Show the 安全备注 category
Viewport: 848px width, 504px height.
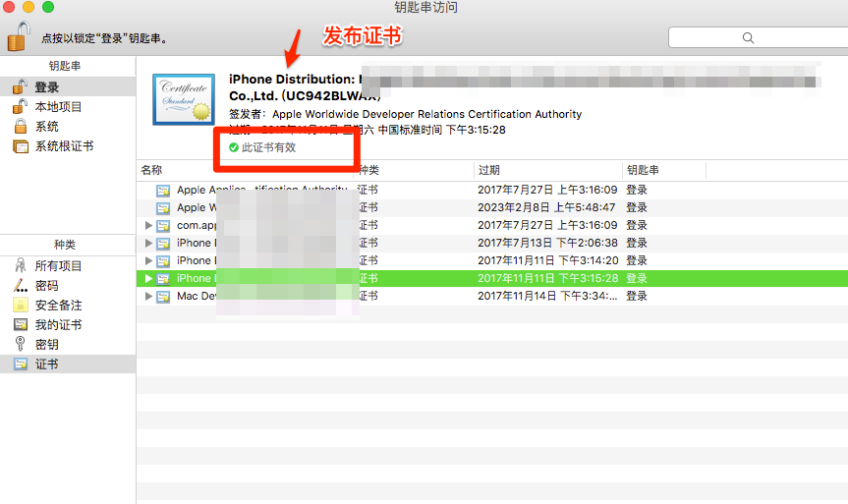point(68,305)
